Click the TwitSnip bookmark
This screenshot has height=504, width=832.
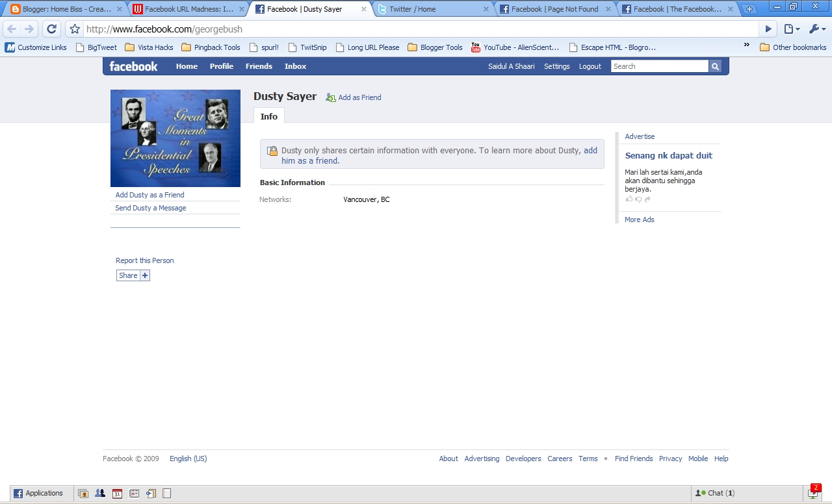[x=307, y=47]
